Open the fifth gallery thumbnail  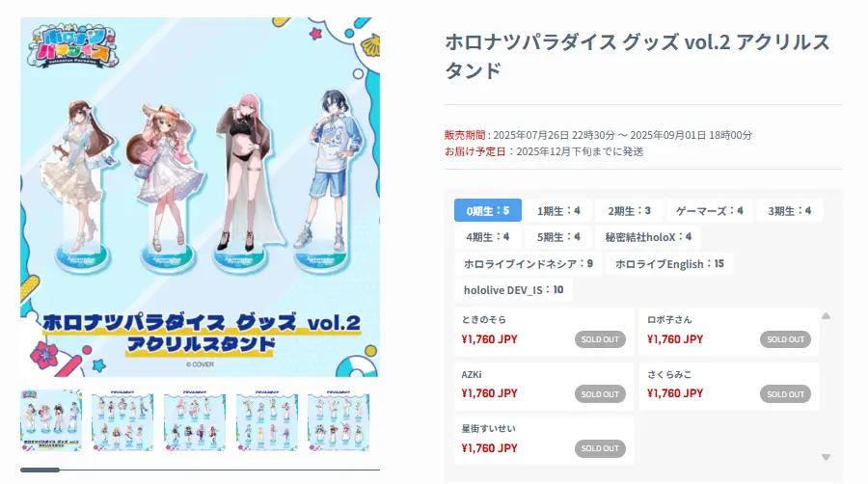click(x=339, y=419)
